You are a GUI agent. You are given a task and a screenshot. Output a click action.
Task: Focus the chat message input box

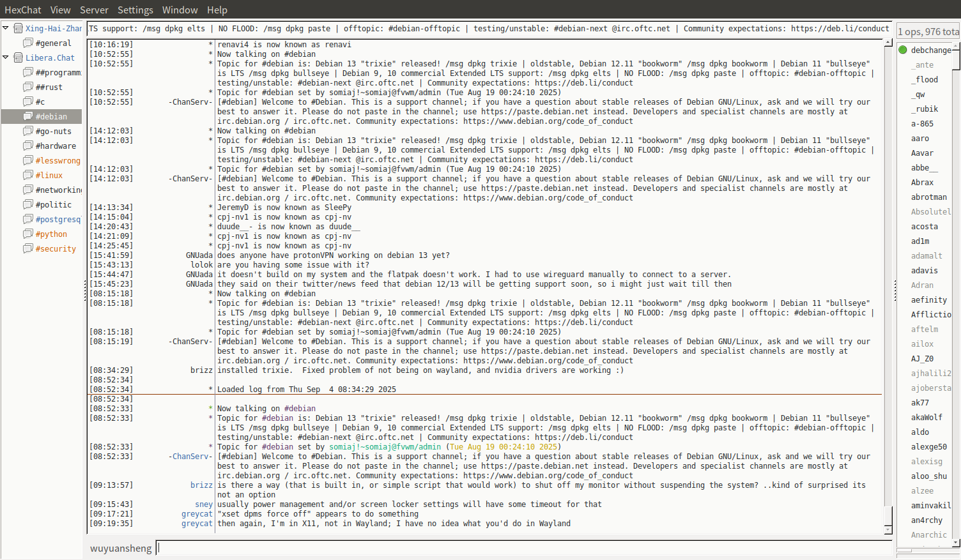(524, 548)
